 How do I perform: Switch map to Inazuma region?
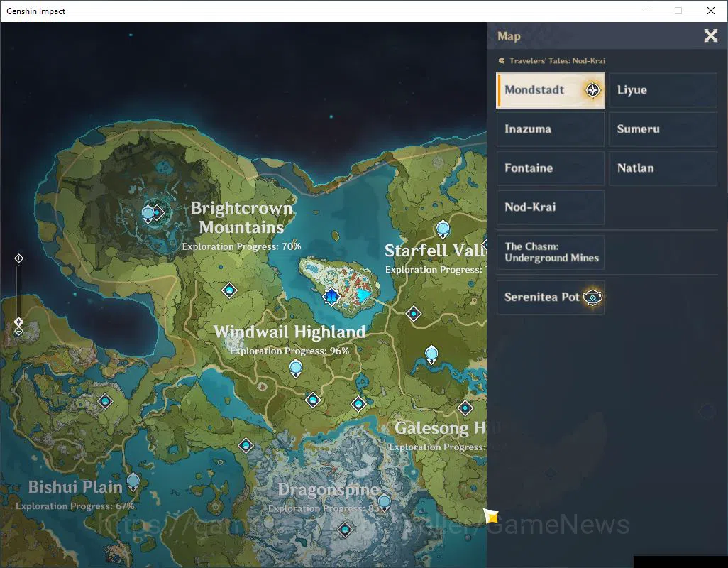coord(551,129)
